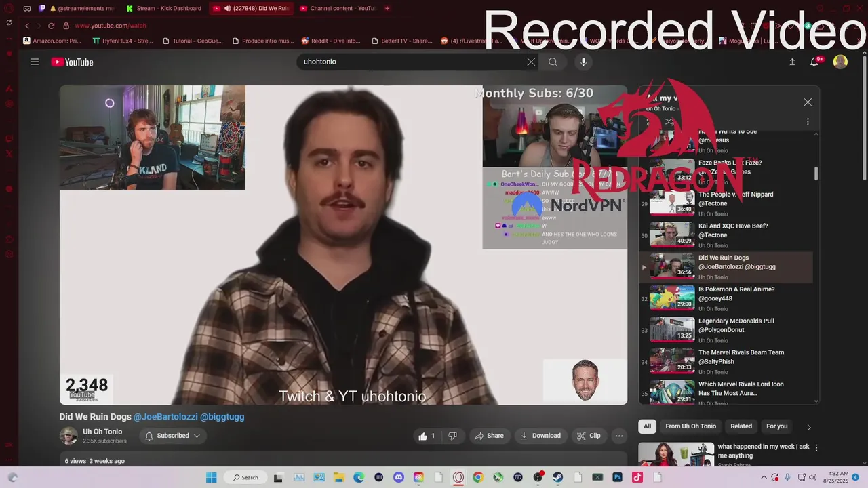This screenshot has width=868, height=488.
Task: Open the Uh Oh Tonio channel name link
Action: coord(102,432)
